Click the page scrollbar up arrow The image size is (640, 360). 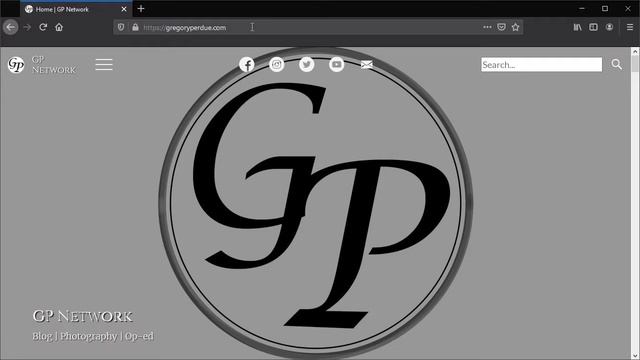(635, 51)
